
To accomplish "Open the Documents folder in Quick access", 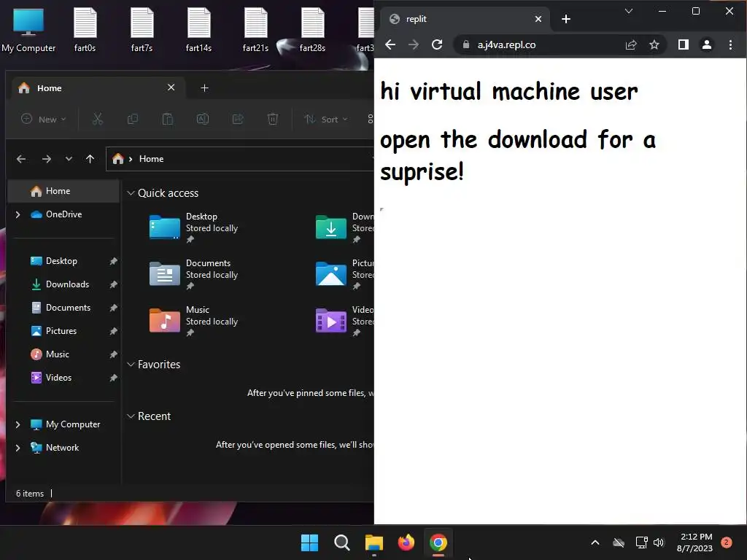I will (x=194, y=274).
